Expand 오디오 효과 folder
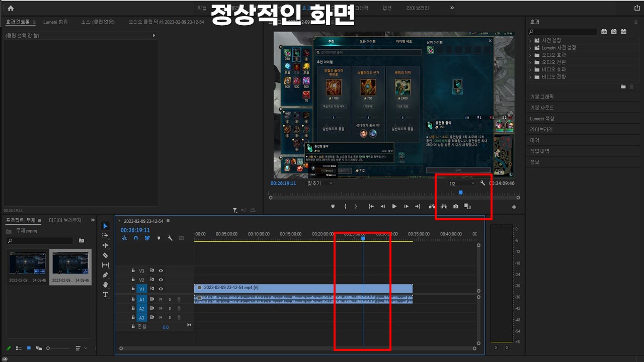Screen dimensions: 644x362 (x=530, y=55)
